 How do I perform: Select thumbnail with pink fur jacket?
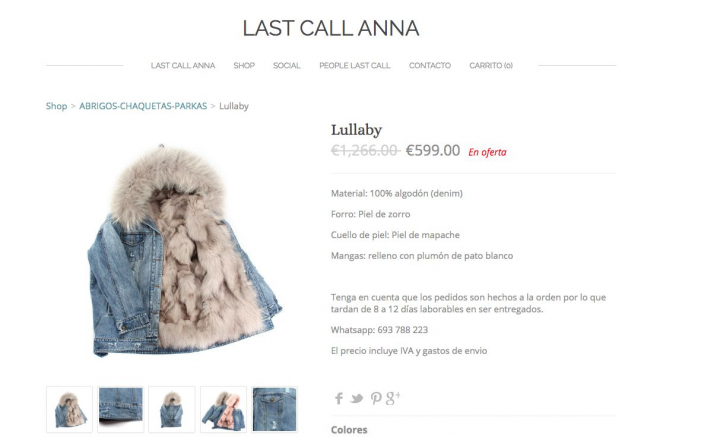(223, 409)
